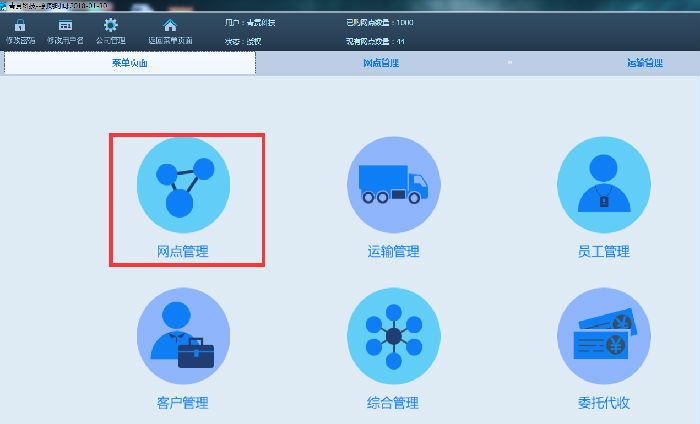Click the 委托代收 text label

[603, 403]
